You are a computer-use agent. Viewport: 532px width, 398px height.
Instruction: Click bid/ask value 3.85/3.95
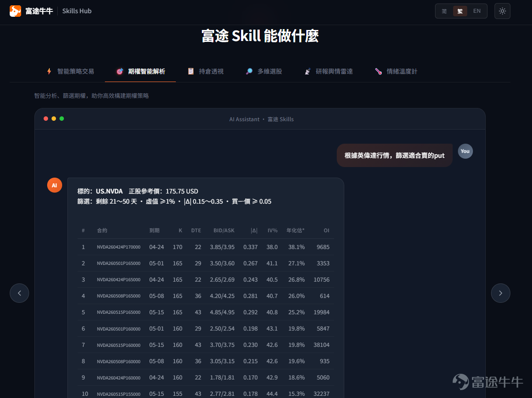[223, 247]
